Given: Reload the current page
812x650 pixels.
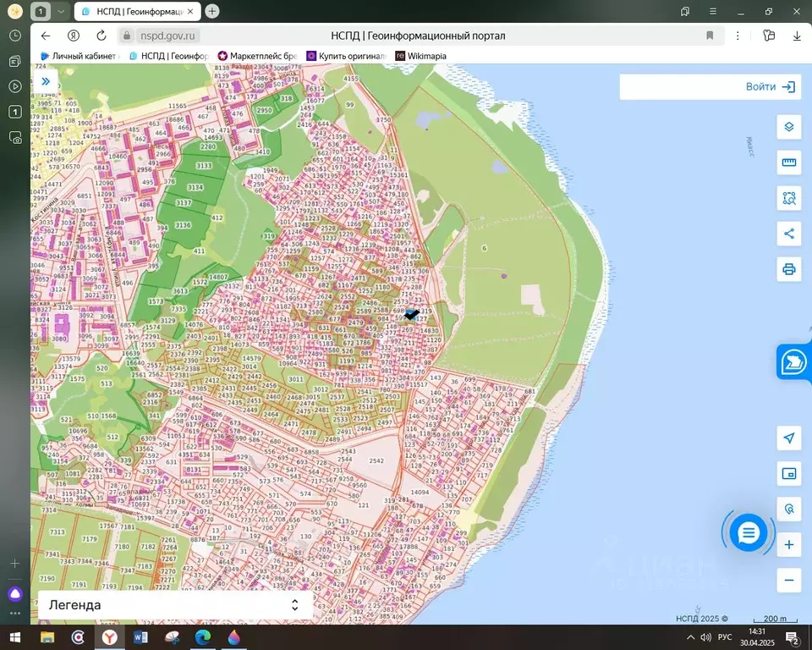Looking at the screenshot, I should click(101, 36).
